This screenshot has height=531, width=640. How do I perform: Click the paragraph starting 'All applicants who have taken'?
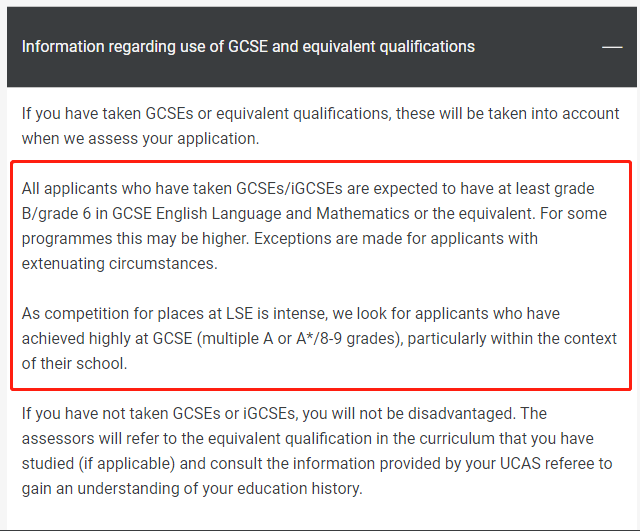(314, 226)
